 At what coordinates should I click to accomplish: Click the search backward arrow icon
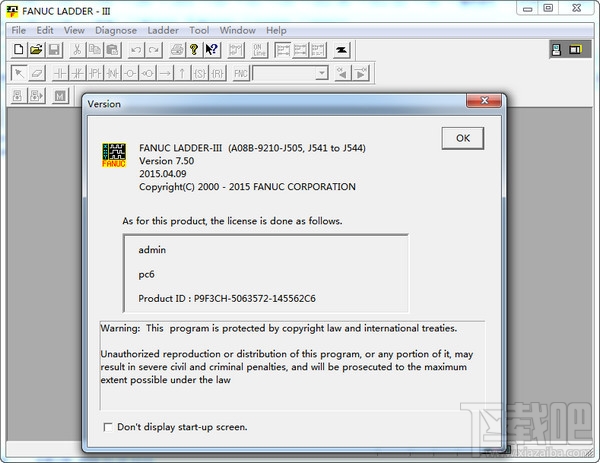(343, 73)
